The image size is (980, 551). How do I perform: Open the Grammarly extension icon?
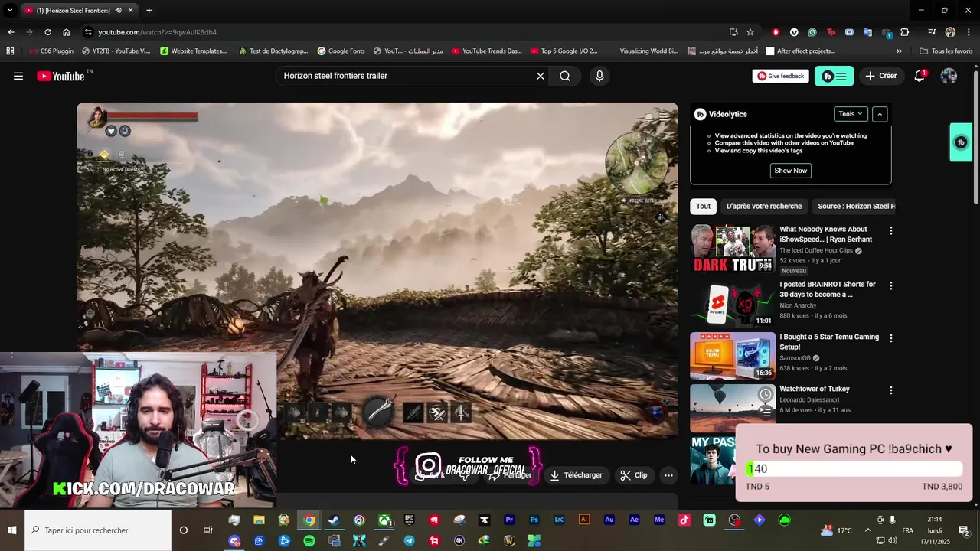tap(812, 32)
